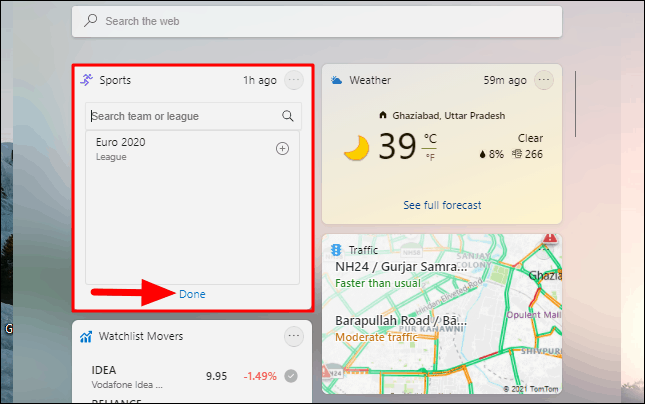This screenshot has height=404, width=645.
Task: Click the widgets panel vertical scrollbar
Action: click(575, 104)
